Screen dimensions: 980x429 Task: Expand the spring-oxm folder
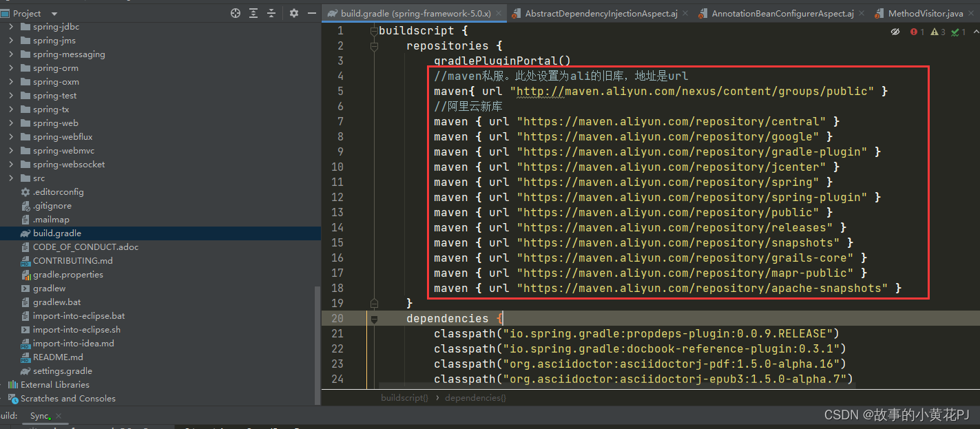[11, 82]
